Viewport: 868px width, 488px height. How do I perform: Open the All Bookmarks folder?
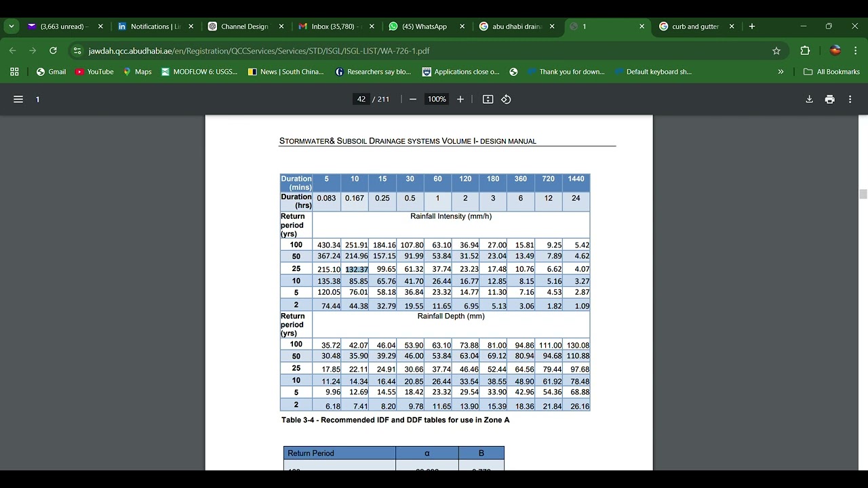831,72
